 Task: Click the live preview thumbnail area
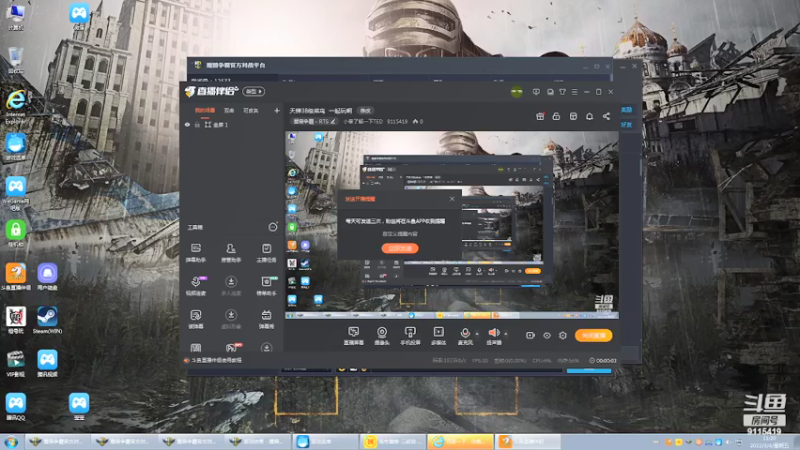[452, 225]
